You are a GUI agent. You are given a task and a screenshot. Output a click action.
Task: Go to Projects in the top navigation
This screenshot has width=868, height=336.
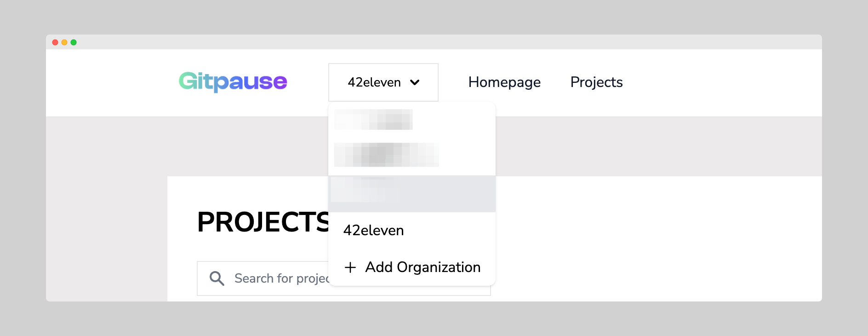(596, 82)
